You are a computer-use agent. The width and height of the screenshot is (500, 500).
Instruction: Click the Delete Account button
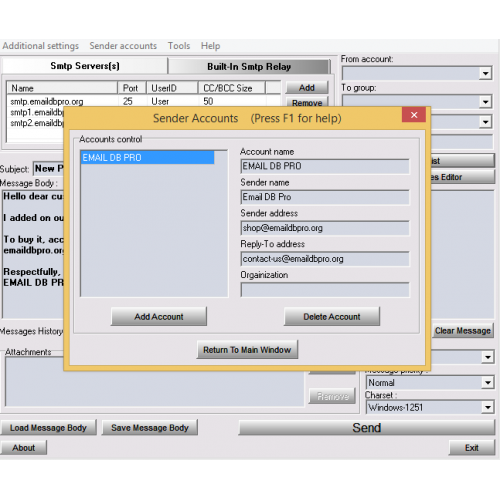coord(332,316)
